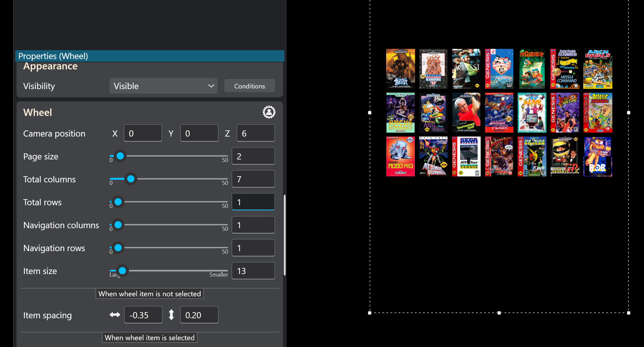Click the Wheel settings gear icon

[269, 112]
